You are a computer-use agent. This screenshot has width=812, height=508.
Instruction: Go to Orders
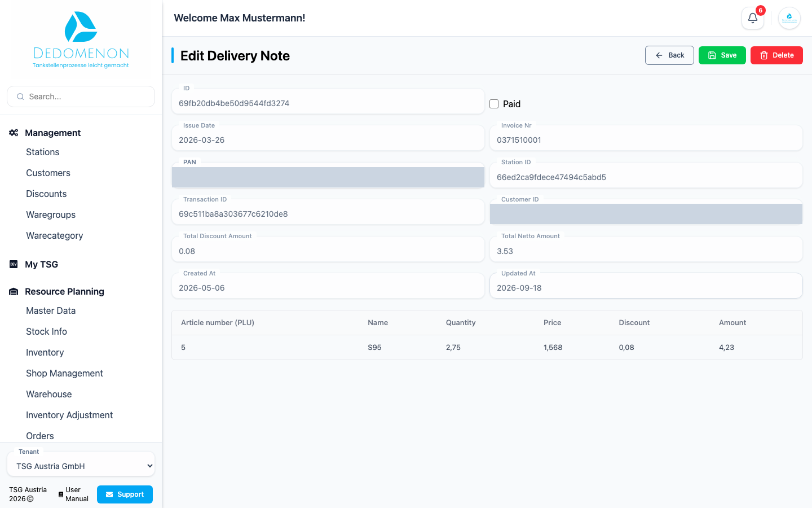point(40,436)
